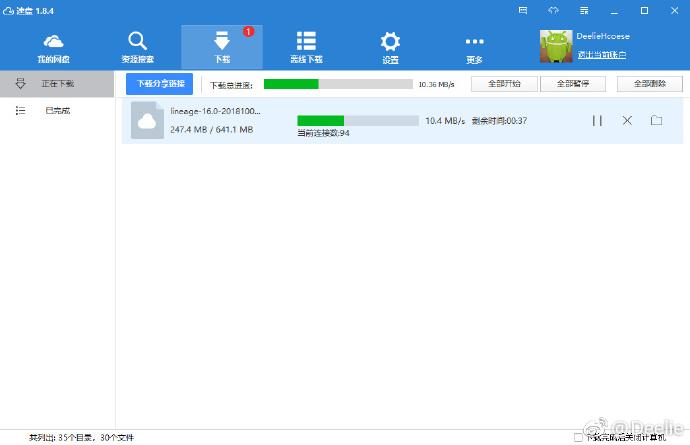Maximize the 速盘 window
The width and height of the screenshot is (690, 445).
(644, 11)
